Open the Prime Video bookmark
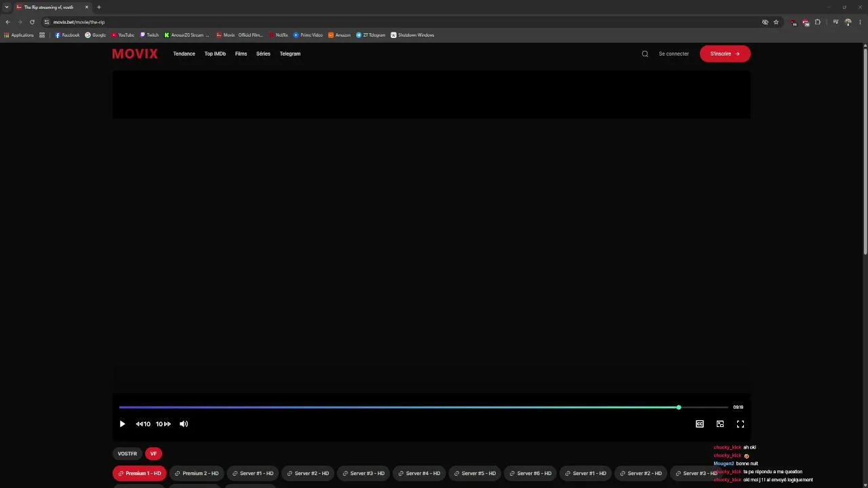The width and height of the screenshot is (868, 488). point(308,35)
